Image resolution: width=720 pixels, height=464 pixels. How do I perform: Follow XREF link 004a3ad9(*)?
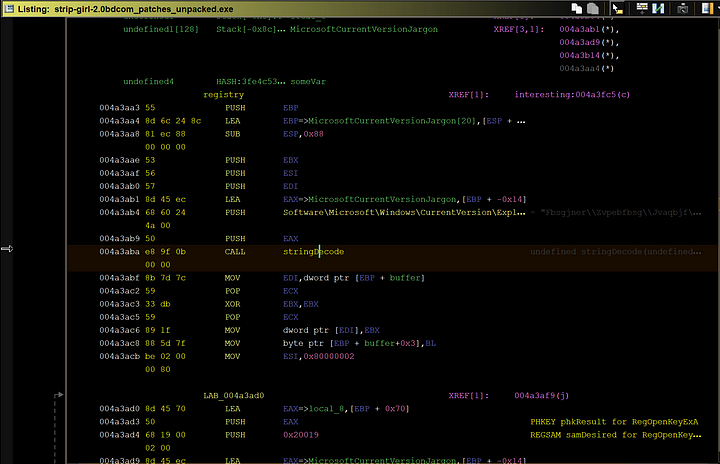coord(589,42)
